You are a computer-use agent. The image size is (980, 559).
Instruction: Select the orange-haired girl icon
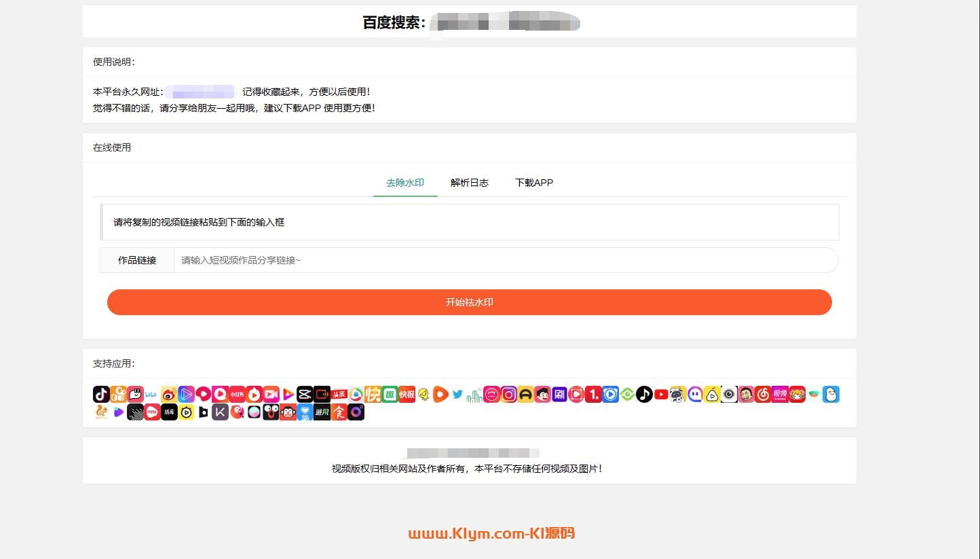(x=797, y=395)
